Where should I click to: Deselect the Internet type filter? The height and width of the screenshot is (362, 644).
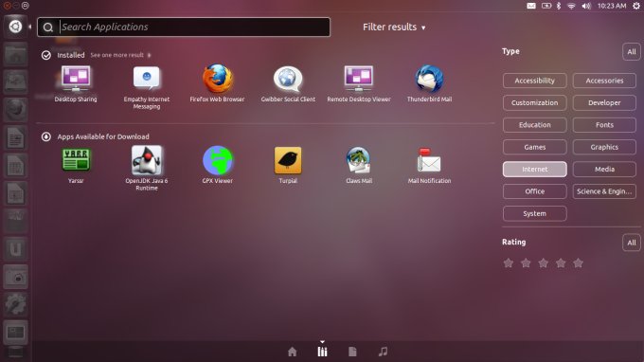point(534,170)
